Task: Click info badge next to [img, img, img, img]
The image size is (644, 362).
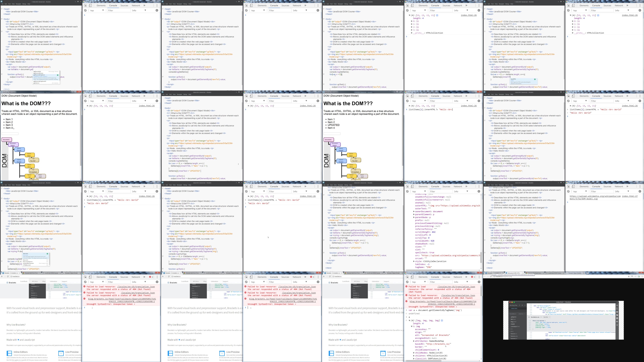Action: (442, 321)
